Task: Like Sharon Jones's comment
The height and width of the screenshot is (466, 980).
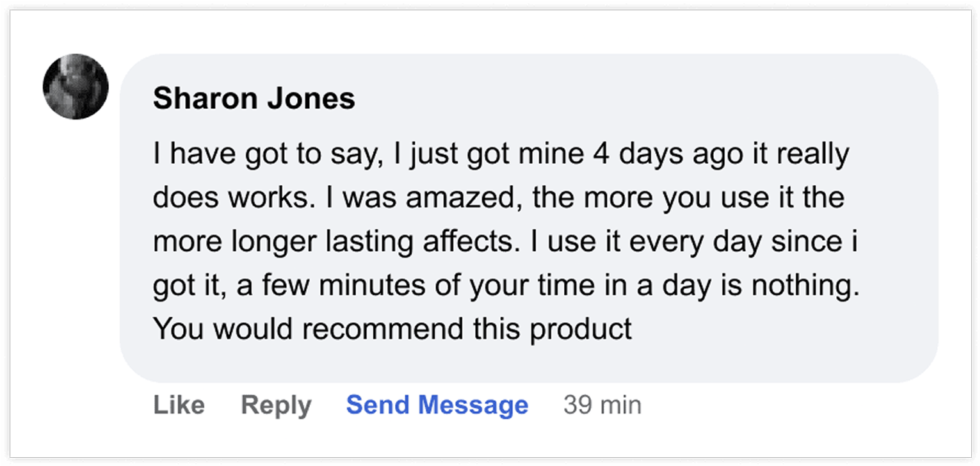Action: 179,405
